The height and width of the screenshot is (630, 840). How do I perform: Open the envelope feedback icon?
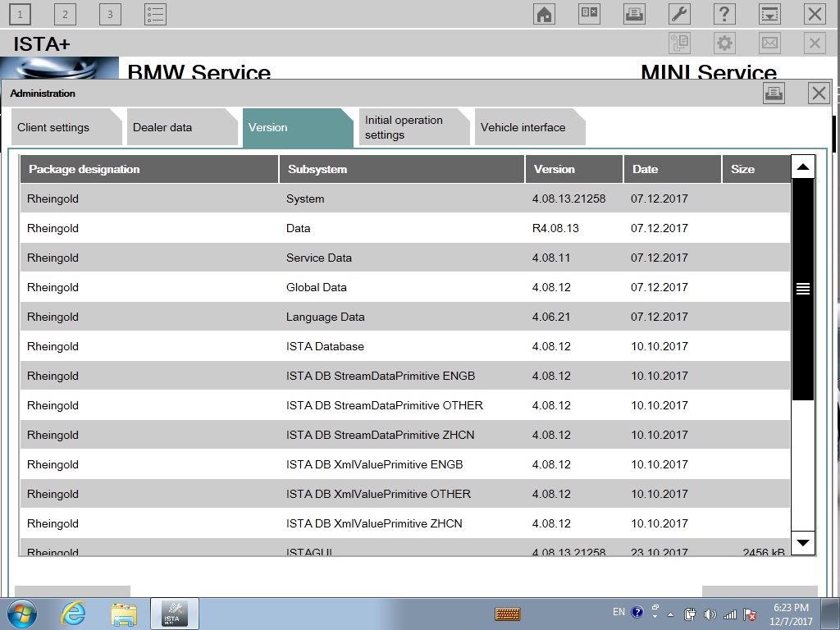click(x=769, y=43)
